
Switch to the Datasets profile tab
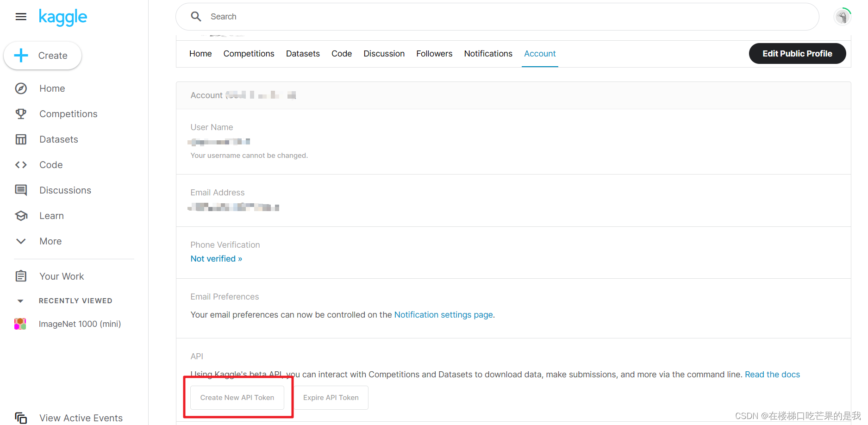(x=303, y=54)
